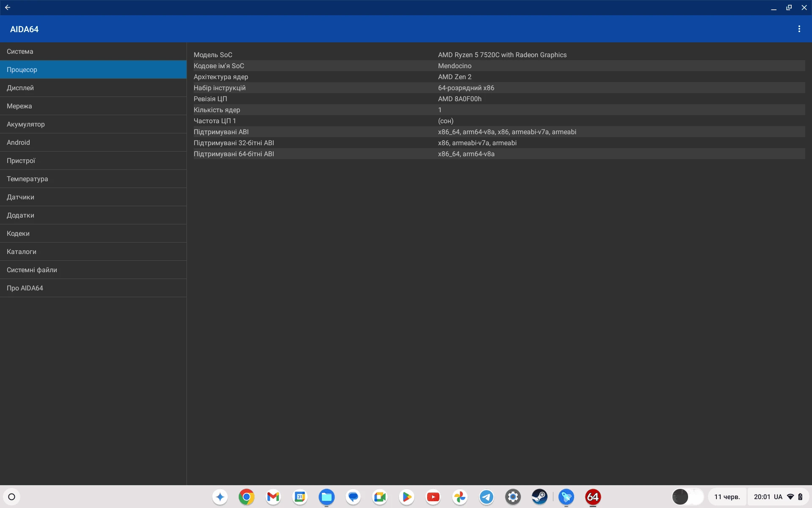Viewport: 812px width, 508px height.
Task: Click the Mendocino code name value
Action: [455, 66]
